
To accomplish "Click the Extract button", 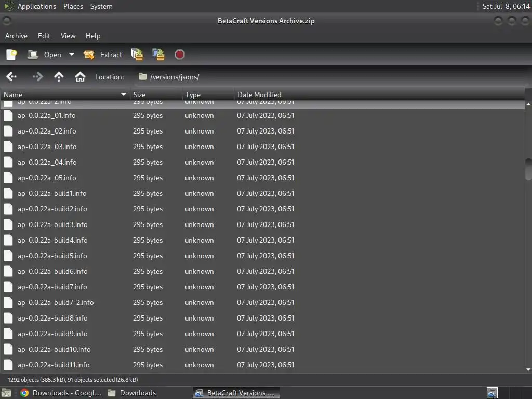I will tap(103, 55).
